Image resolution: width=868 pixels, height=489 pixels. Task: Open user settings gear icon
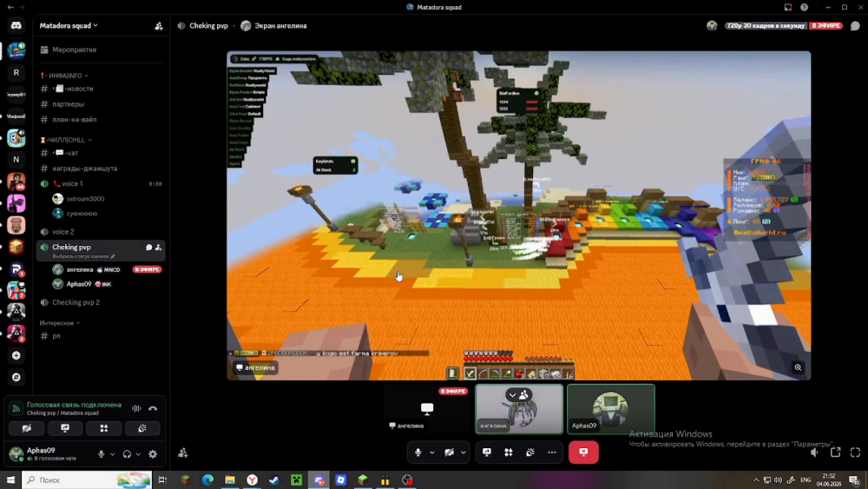click(x=153, y=454)
